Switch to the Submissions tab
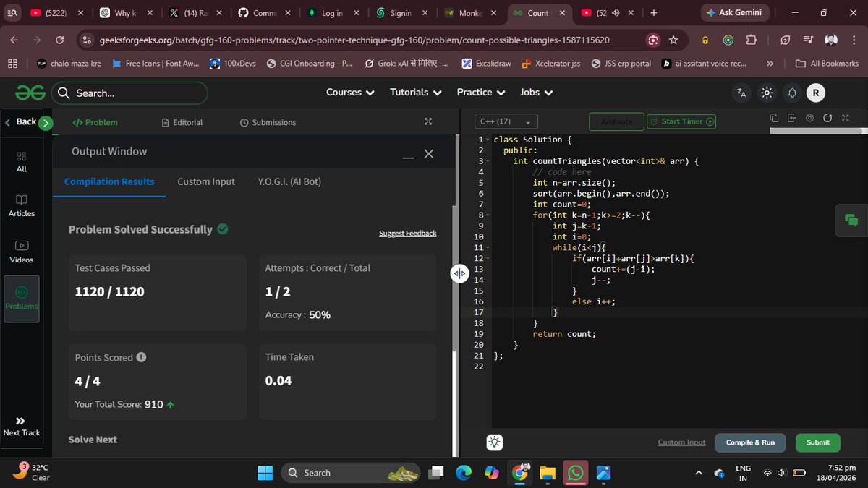This screenshot has width=868, height=488. point(268,122)
